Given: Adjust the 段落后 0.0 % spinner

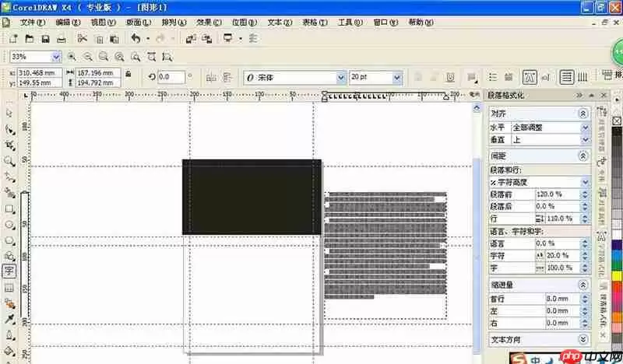Looking at the screenshot, I should click(585, 207).
